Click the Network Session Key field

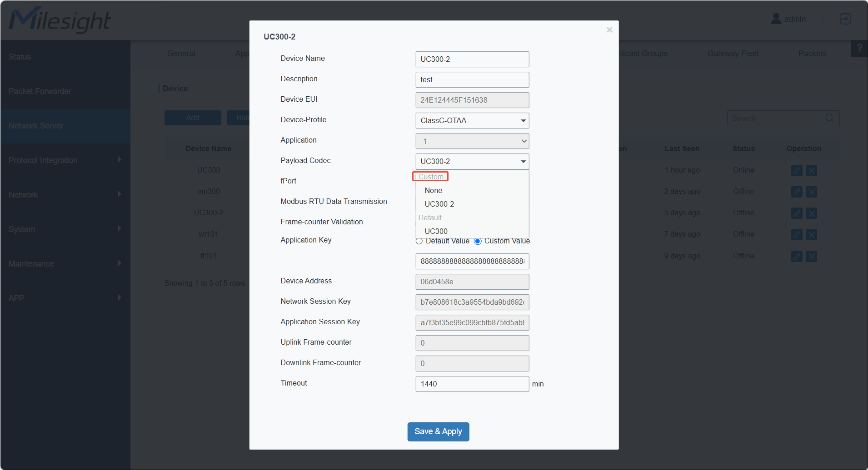pos(472,302)
